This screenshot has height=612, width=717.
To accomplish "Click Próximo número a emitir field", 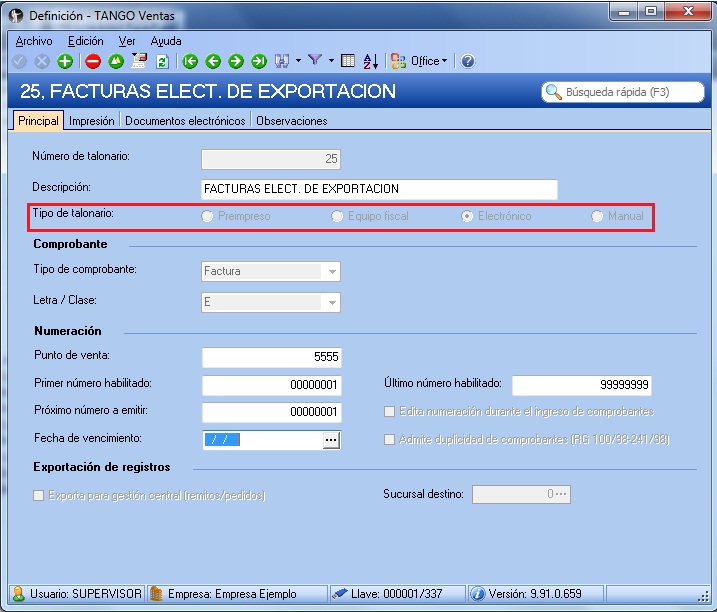I will tap(272, 412).
